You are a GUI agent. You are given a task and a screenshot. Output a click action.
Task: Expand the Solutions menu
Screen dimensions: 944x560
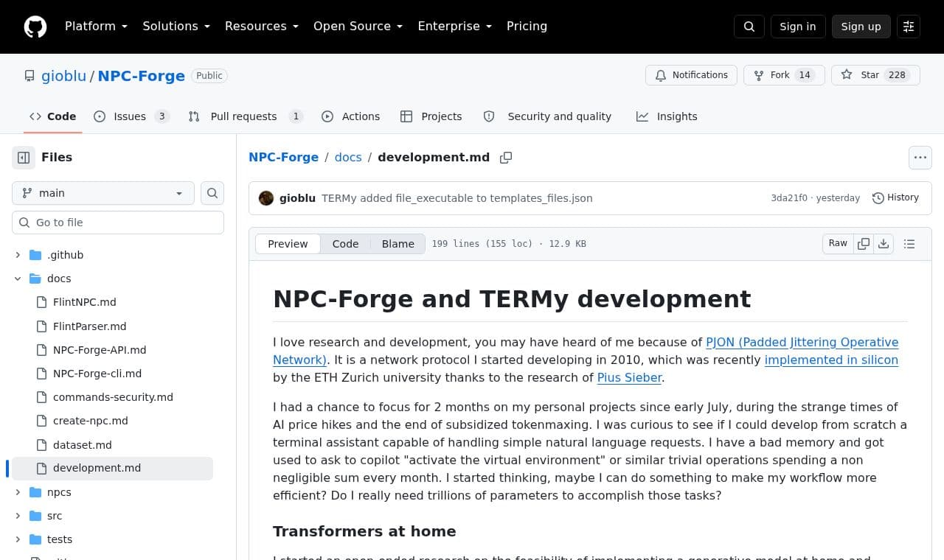pos(176,27)
